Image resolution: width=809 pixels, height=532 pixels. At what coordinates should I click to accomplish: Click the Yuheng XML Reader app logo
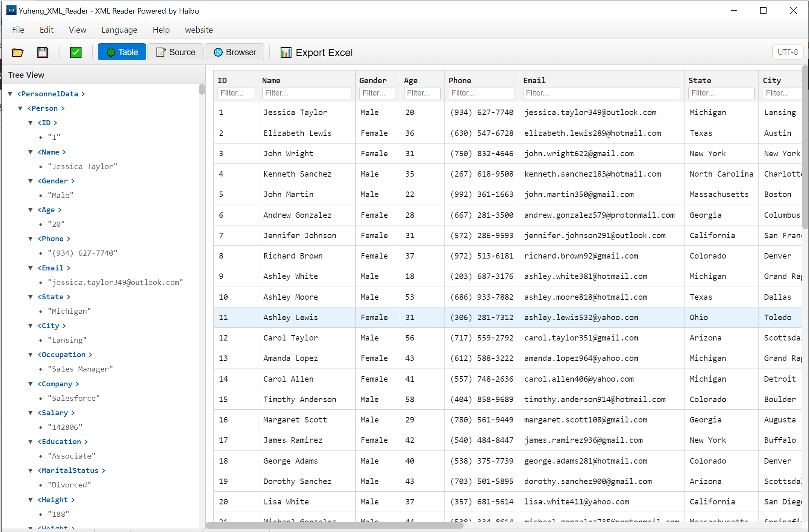tap(11, 11)
